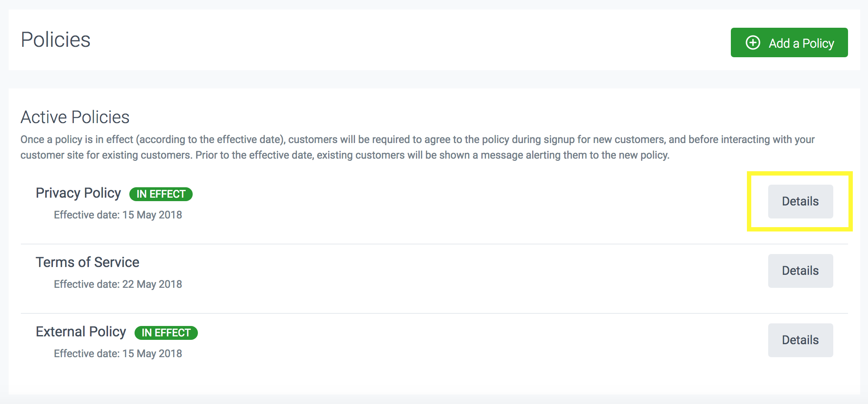Open Details for Privacy Policy
This screenshot has width=868, height=404.
tap(800, 202)
